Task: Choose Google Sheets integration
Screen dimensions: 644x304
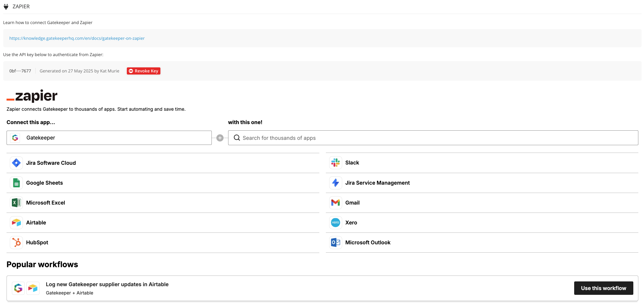Action: coord(163,183)
